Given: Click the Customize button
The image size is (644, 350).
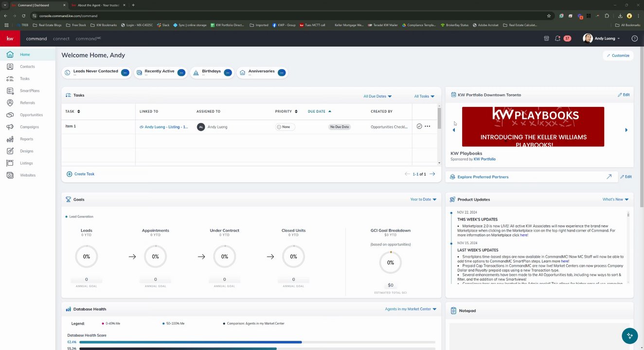Looking at the screenshot, I should tap(618, 55).
